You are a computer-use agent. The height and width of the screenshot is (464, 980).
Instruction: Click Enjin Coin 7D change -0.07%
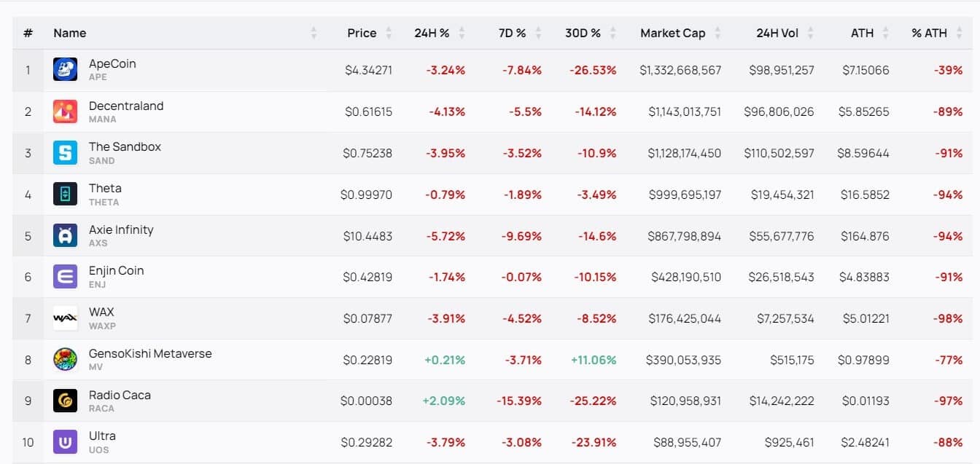click(521, 277)
